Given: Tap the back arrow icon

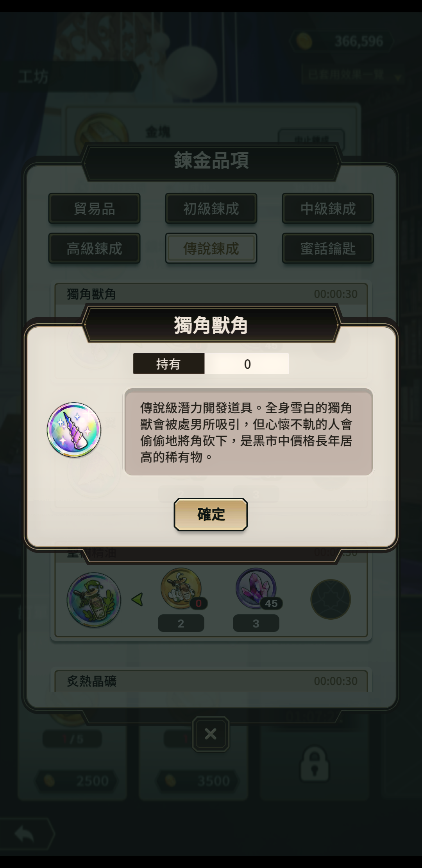Looking at the screenshot, I should point(24,835).
